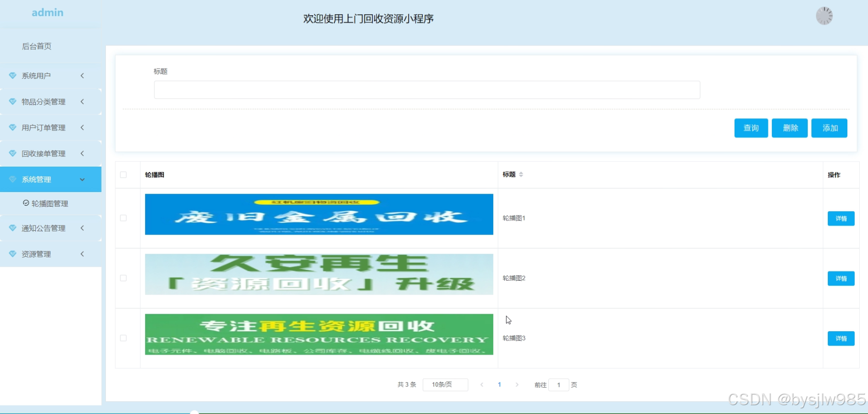868x414 pixels.
Task: Click the 欢迎使用上门回收资源小程序 header title
Action: (368, 19)
